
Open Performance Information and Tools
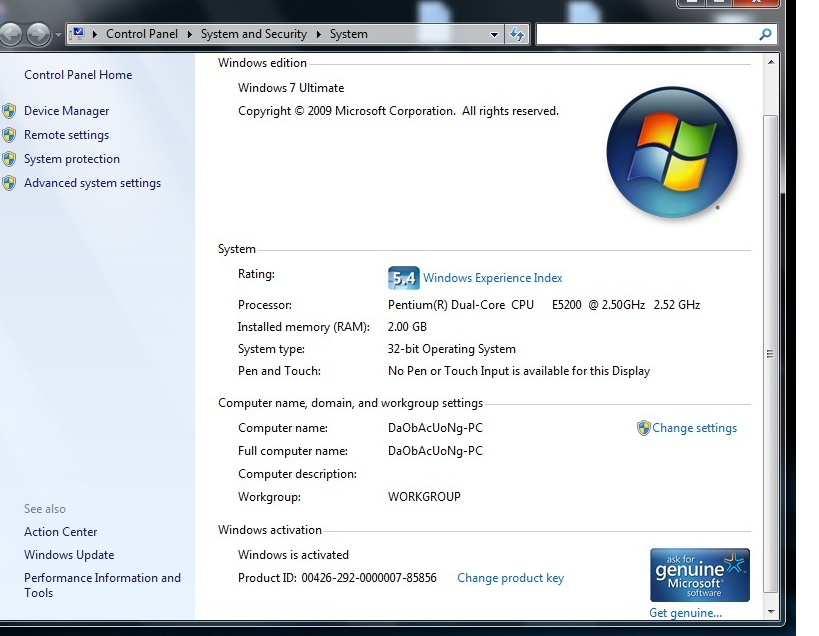pyautogui.click(x=102, y=585)
